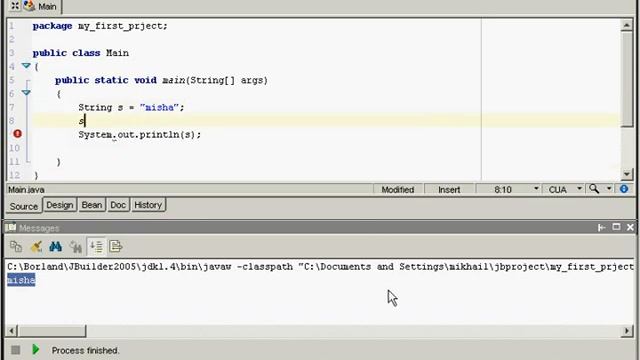Click the System.out.println(s) line
This screenshot has width=640, height=360.
coord(140,135)
